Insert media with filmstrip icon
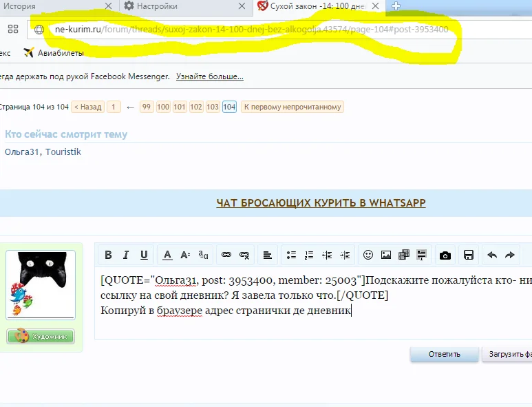The width and height of the screenshot is (532, 407). [x=404, y=255]
